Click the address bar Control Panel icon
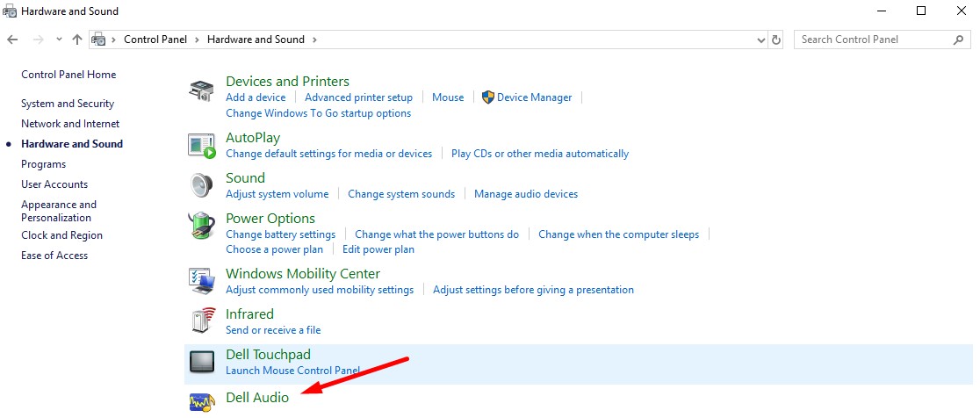The width and height of the screenshot is (980, 418). click(x=98, y=40)
